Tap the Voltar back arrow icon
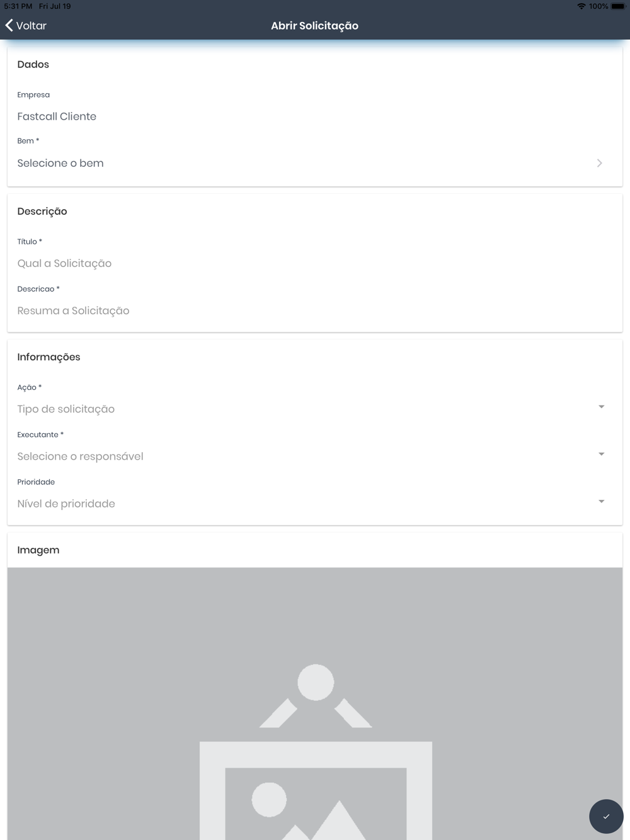630x840 pixels. [9, 25]
